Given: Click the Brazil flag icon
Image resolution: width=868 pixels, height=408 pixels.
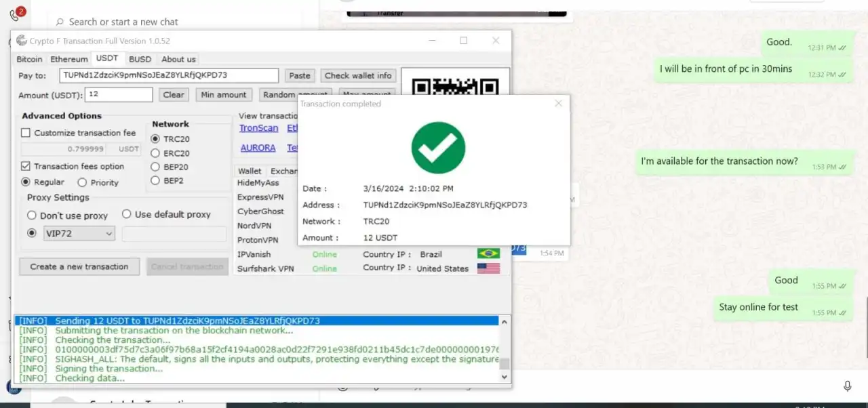Looking at the screenshot, I should [488, 253].
